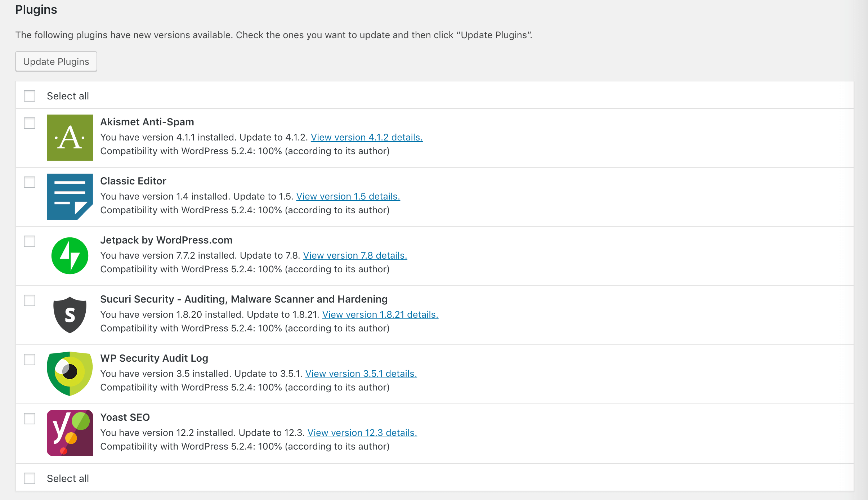Click 'You have version 7.7.2 installed' text
868x500 pixels.
tap(169, 255)
